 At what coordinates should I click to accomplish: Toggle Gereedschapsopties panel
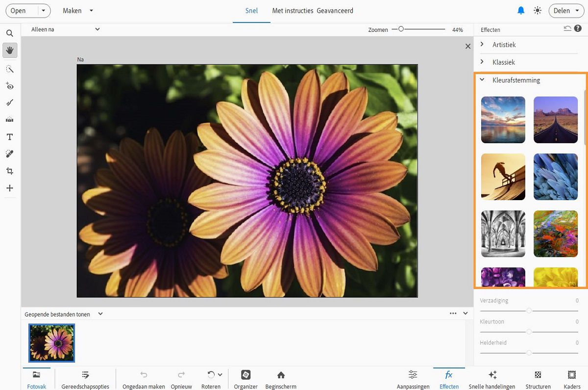coord(85,379)
